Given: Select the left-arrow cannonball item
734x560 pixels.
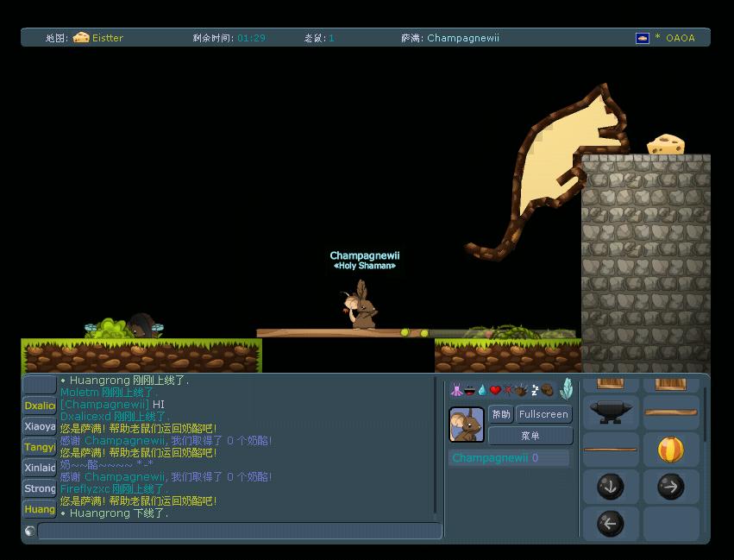Looking at the screenshot, I should point(611,524).
